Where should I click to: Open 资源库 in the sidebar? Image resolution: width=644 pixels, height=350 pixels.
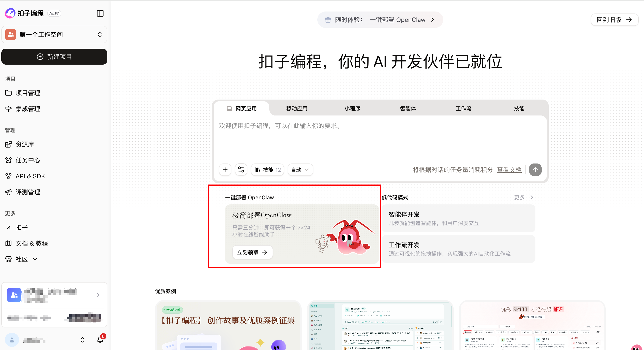tap(25, 144)
